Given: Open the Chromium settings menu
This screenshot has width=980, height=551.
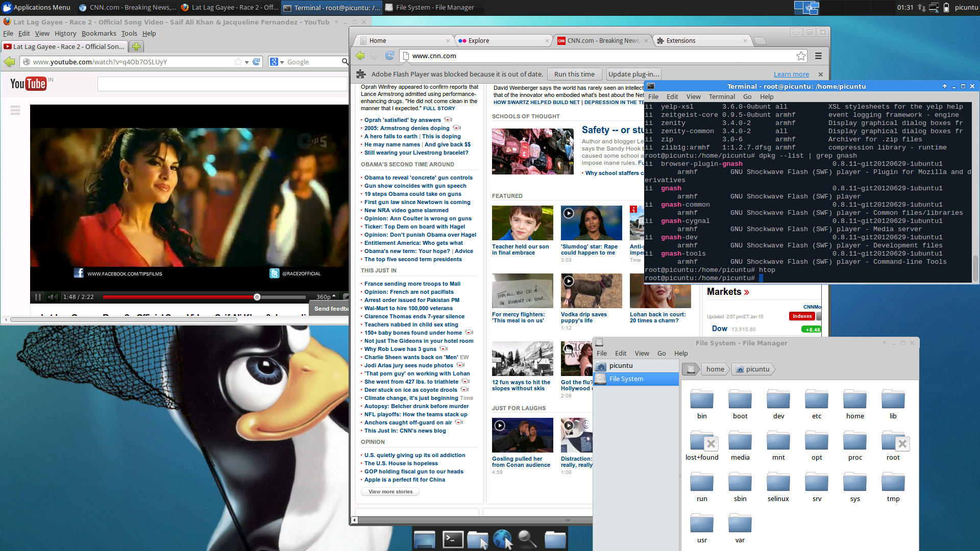Looking at the screenshot, I should [x=818, y=56].
